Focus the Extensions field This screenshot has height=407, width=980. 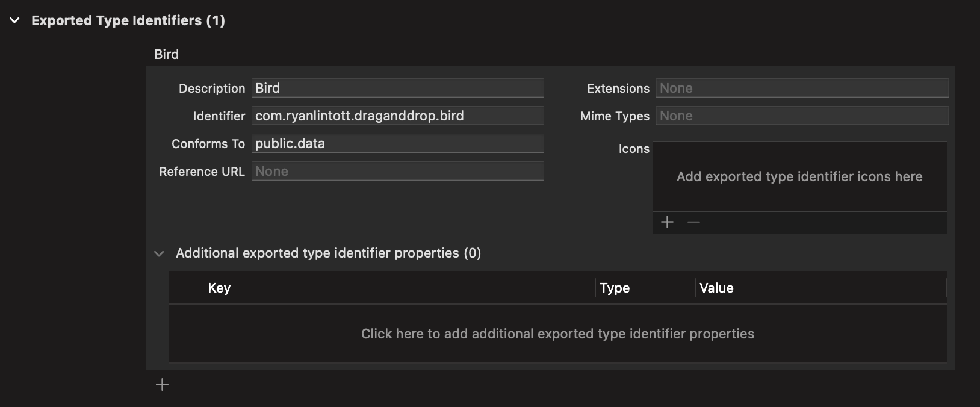pyautogui.click(x=802, y=88)
